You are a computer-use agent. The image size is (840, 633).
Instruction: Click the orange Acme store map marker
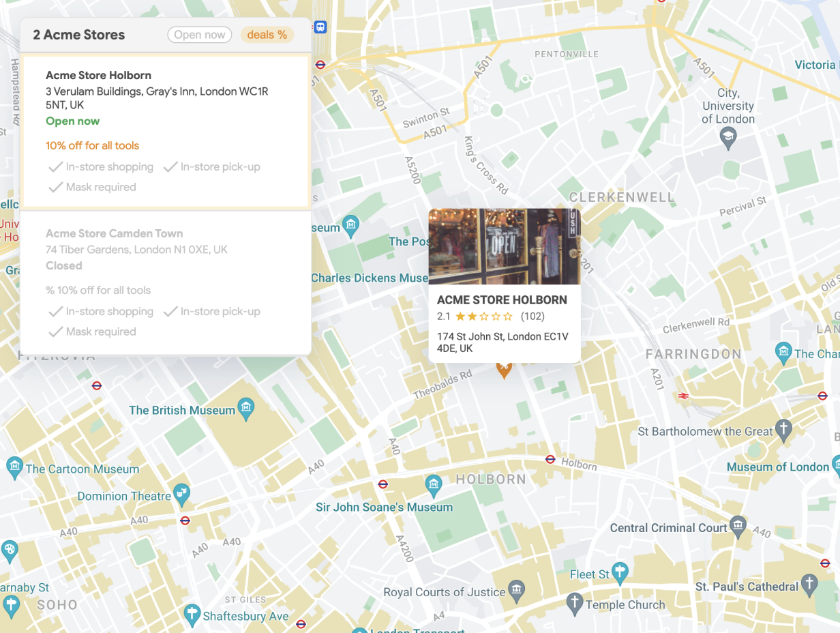pyautogui.click(x=503, y=370)
